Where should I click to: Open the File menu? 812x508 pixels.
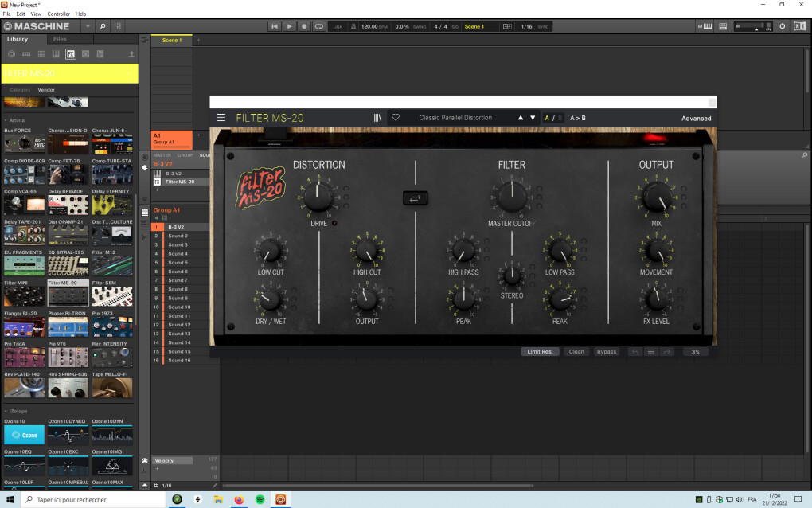(x=6, y=14)
